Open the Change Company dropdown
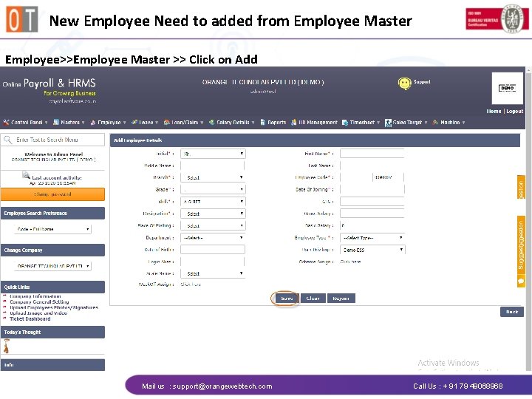This screenshot has height=399, width=532. pyautogui.click(x=52, y=266)
